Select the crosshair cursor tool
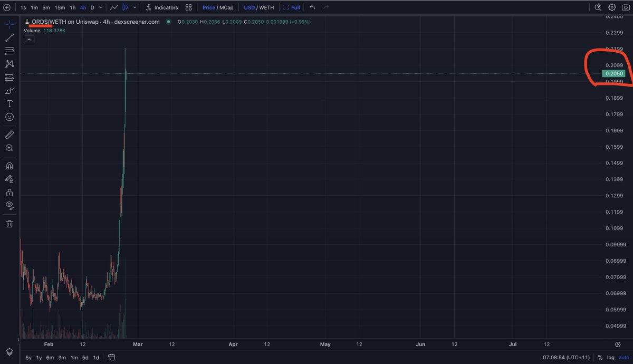The image size is (633, 364). tap(9, 24)
